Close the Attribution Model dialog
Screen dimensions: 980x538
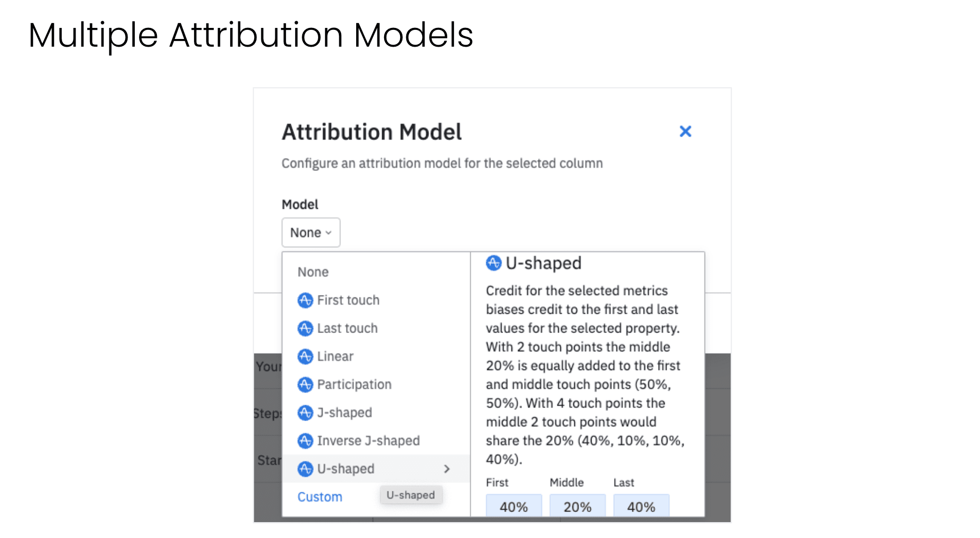tap(685, 131)
